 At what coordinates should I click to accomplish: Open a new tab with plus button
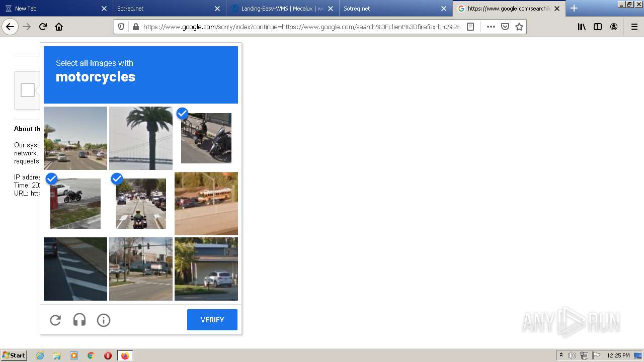574,8
